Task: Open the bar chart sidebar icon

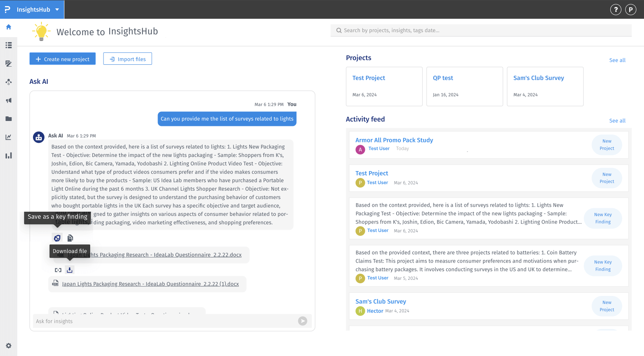Action: coord(8,155)
